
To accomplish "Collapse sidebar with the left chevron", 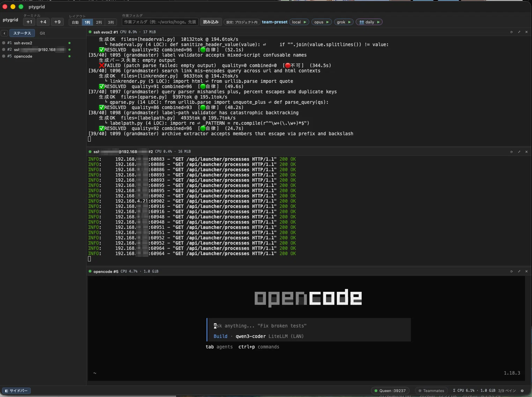I will [x=4, y=33].
